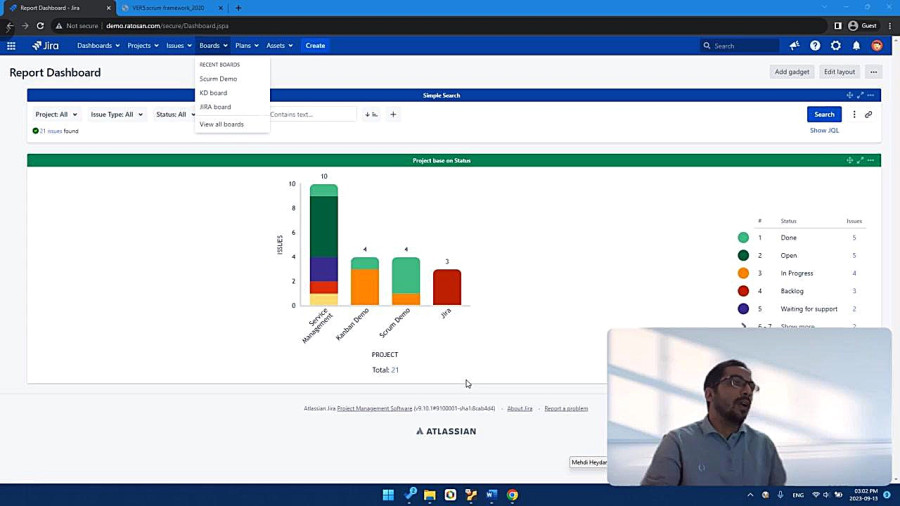
Task: Click the Create button
Action: coord(315,46)
